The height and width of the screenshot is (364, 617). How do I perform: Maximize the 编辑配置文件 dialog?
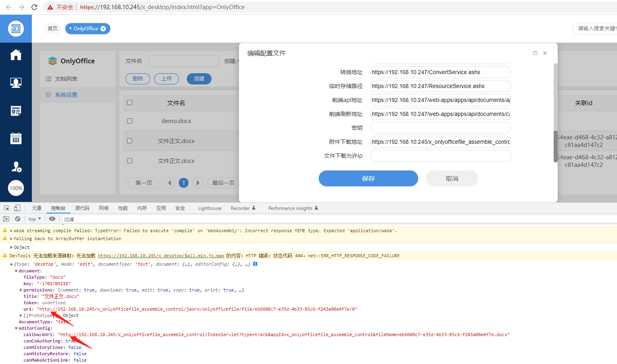[535, 53]
